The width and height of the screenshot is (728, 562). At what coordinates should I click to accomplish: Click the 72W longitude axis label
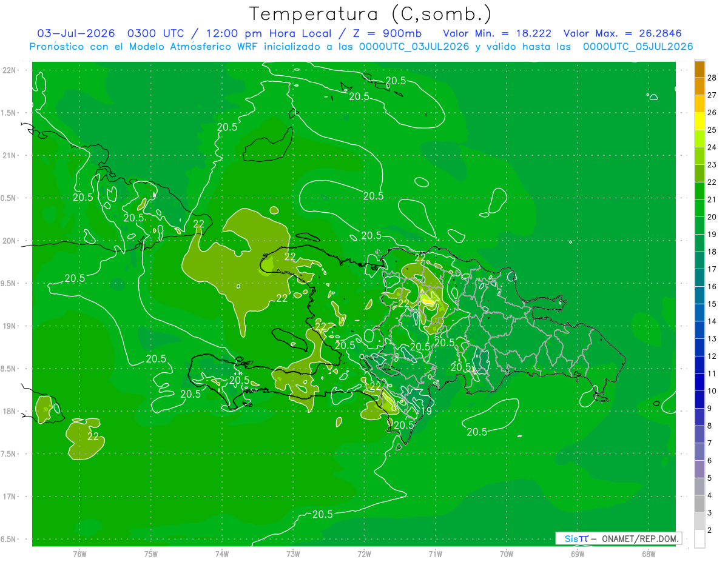click(364, 554)
